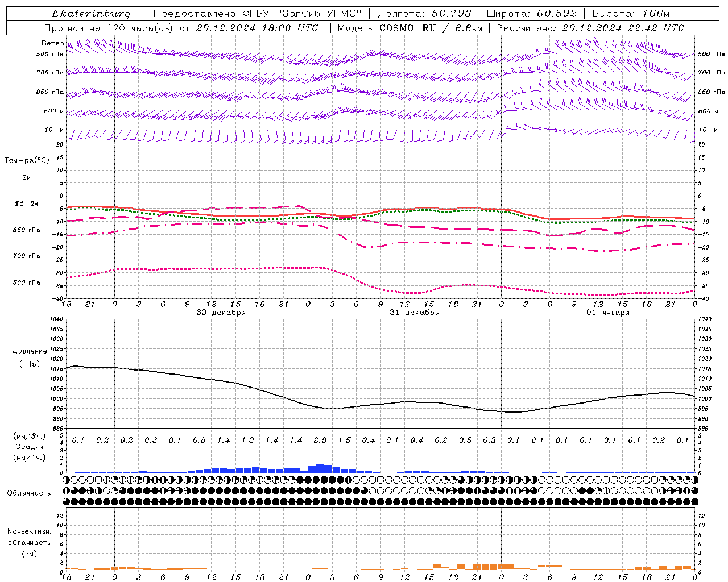
Task: Click the Ekaterinburg station title
Action: [91, 14]
